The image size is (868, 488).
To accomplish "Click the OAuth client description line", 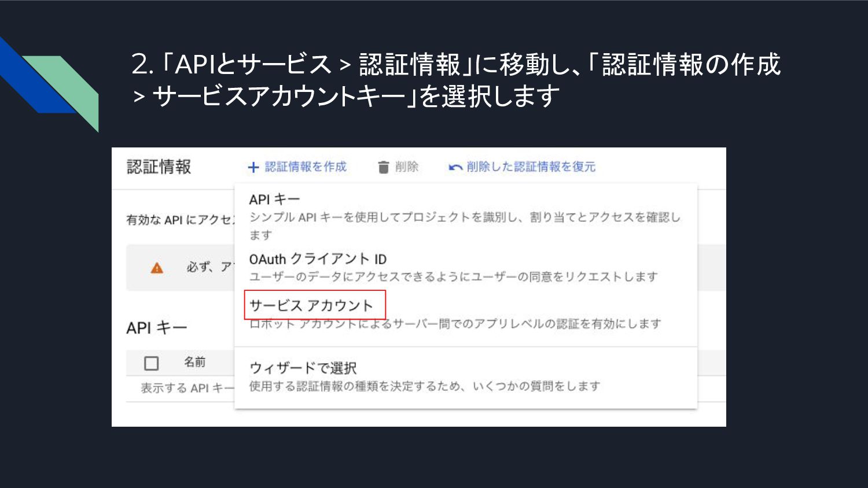I will coord(454,276).
